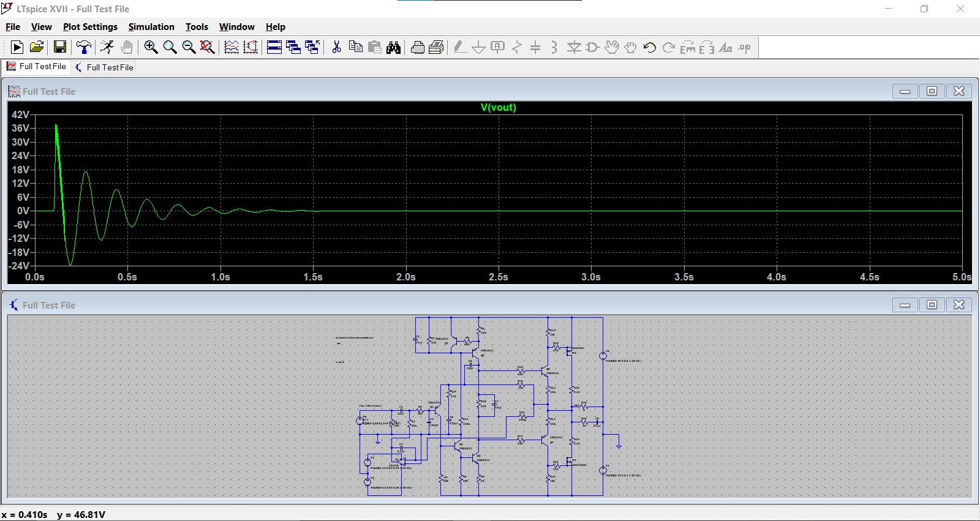Open the Window menu

236,27
